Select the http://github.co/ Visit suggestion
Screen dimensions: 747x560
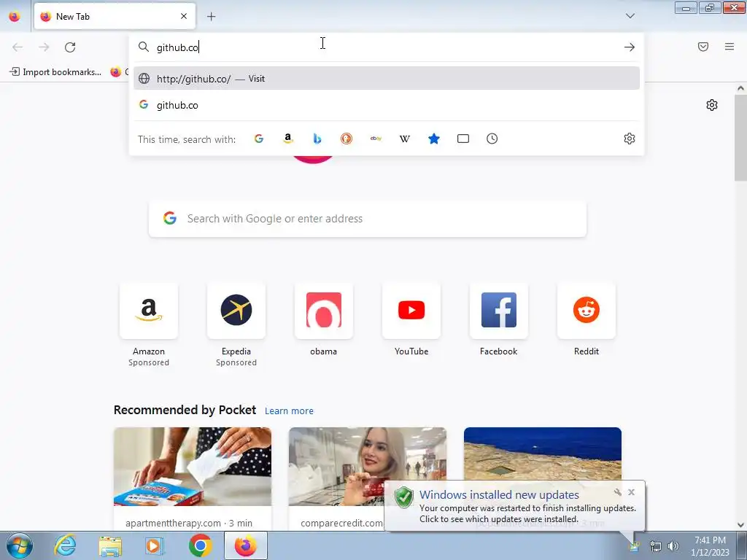point(387,79)
